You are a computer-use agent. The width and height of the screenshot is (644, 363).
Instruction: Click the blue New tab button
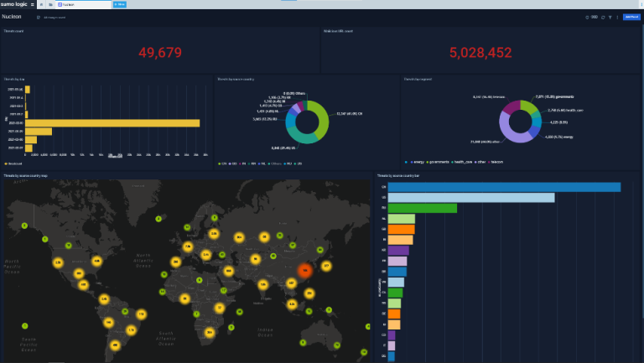tap(119, 4)
